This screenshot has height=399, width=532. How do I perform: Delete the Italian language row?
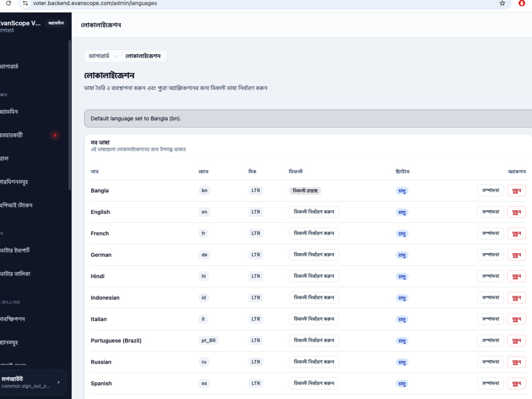pyautogui.click(x=517, y=319)
